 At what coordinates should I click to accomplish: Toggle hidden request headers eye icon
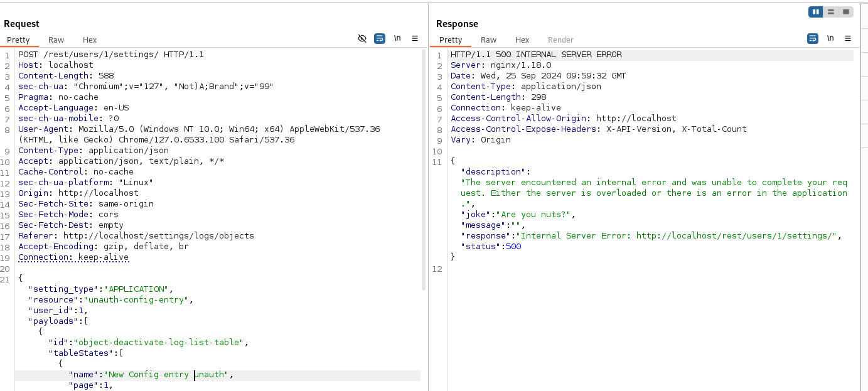tap(362, 38)
